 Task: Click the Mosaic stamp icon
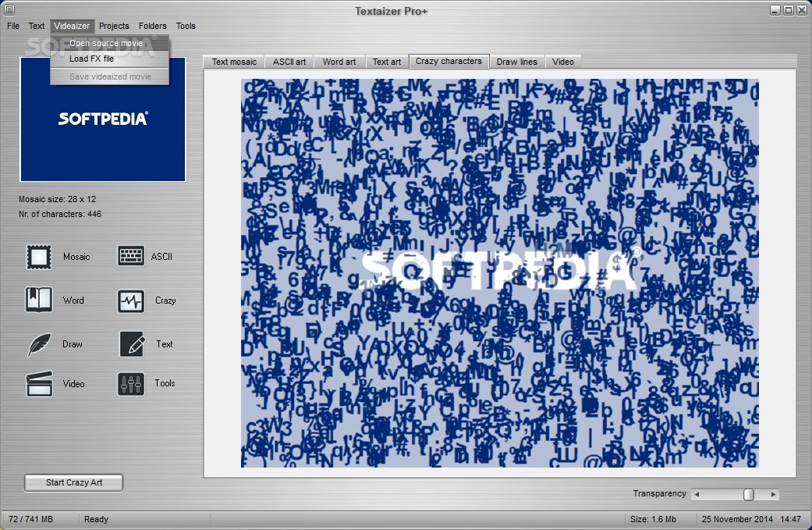pyautogui.click(x=39, y=257)
